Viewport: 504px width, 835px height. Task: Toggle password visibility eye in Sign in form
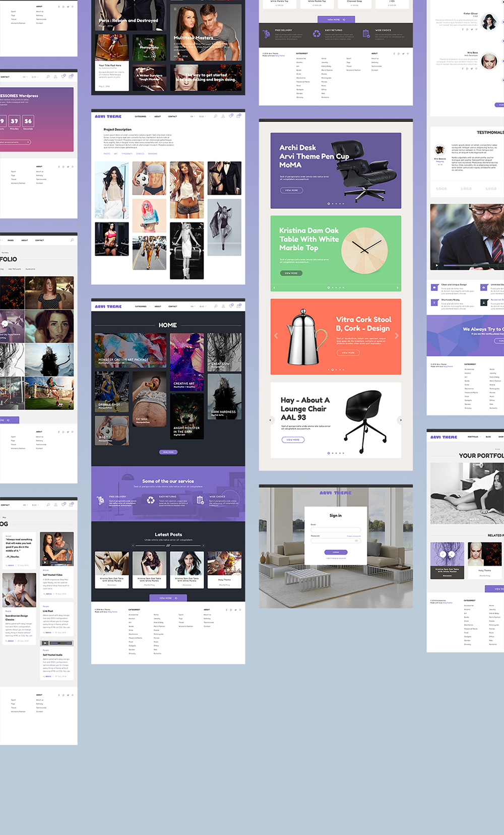click(357, 541)
